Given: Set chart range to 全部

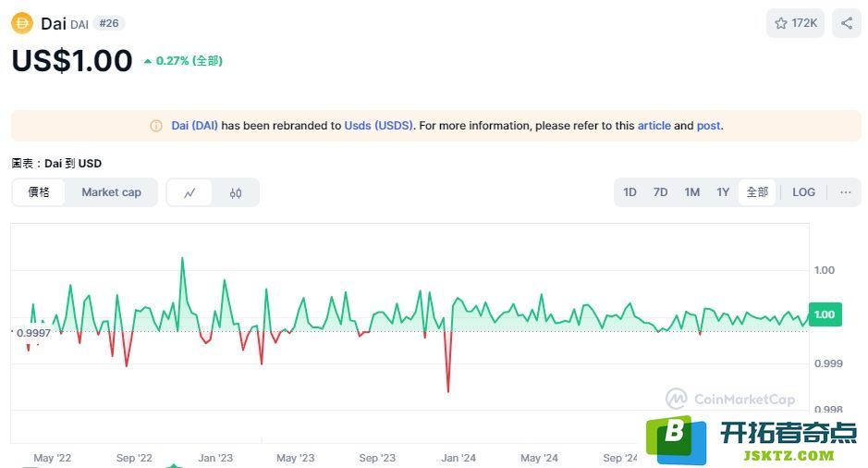Looking at the screenshot, I should point(757,192).
